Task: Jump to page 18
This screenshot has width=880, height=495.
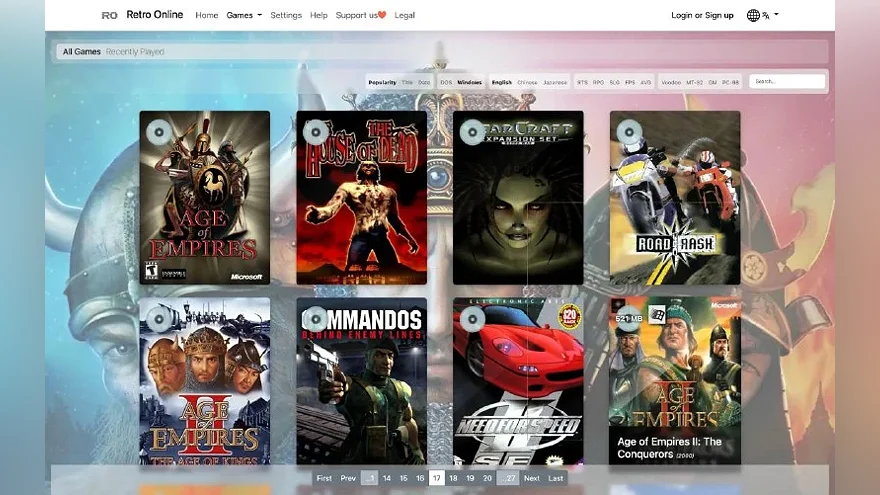Action: point(453,478)
